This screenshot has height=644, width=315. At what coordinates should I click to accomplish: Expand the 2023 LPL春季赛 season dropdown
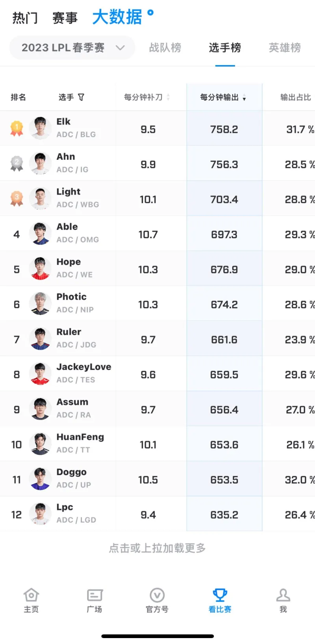point(72,48)
